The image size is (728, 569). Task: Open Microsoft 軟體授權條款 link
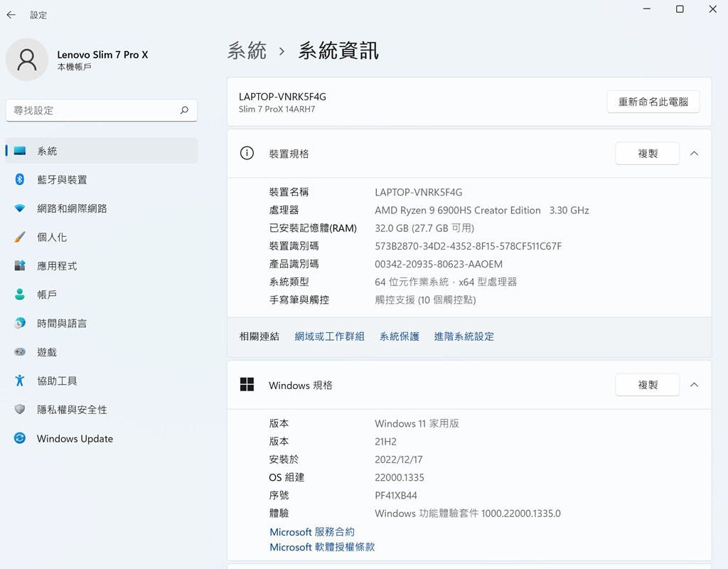coord(322,547)
